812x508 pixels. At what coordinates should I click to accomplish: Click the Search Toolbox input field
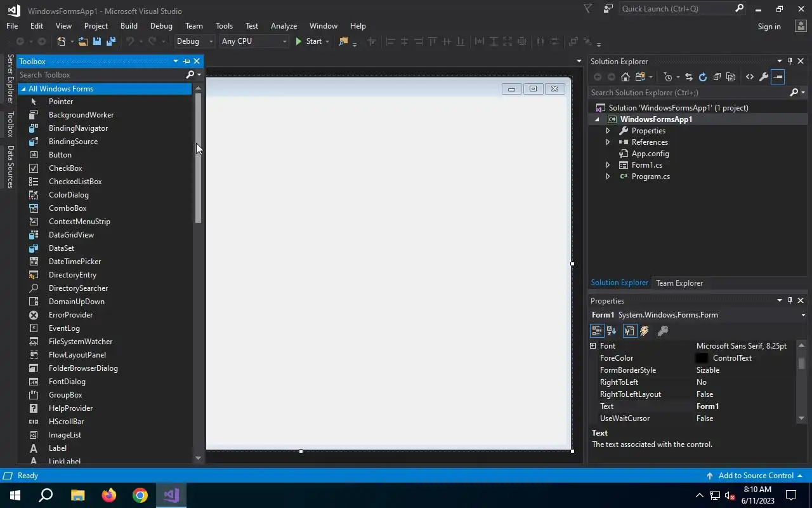click(101, 75)
